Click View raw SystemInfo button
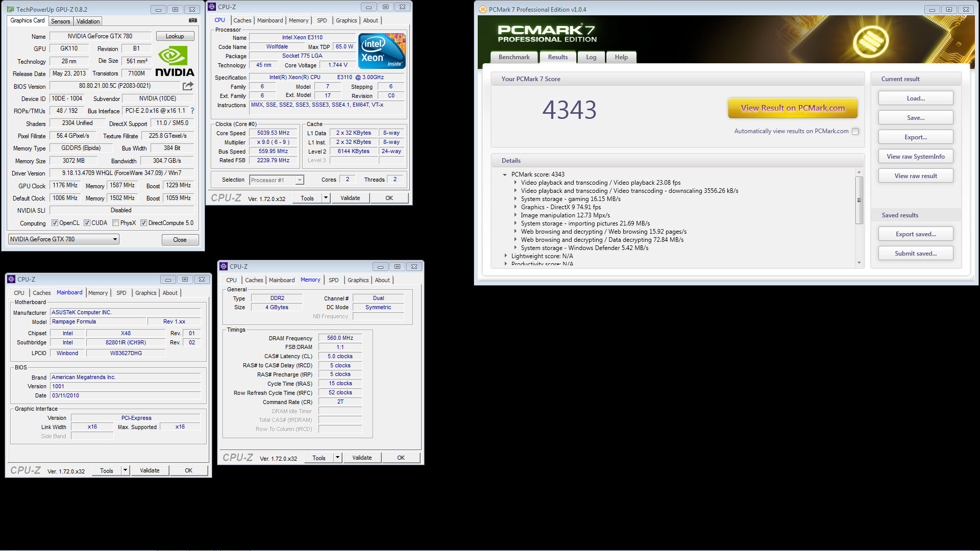The width and height of the screenshot is (980, 551). 916,157
